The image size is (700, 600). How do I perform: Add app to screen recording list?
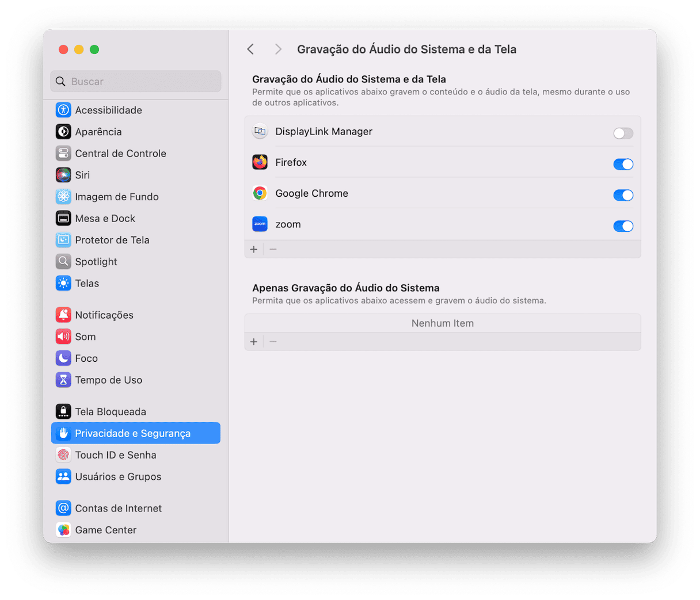[254, 249]
